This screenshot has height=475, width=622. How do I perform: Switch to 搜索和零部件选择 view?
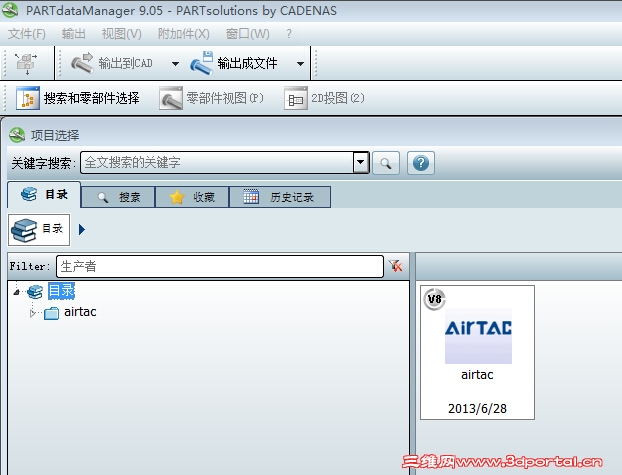point(78,98)
